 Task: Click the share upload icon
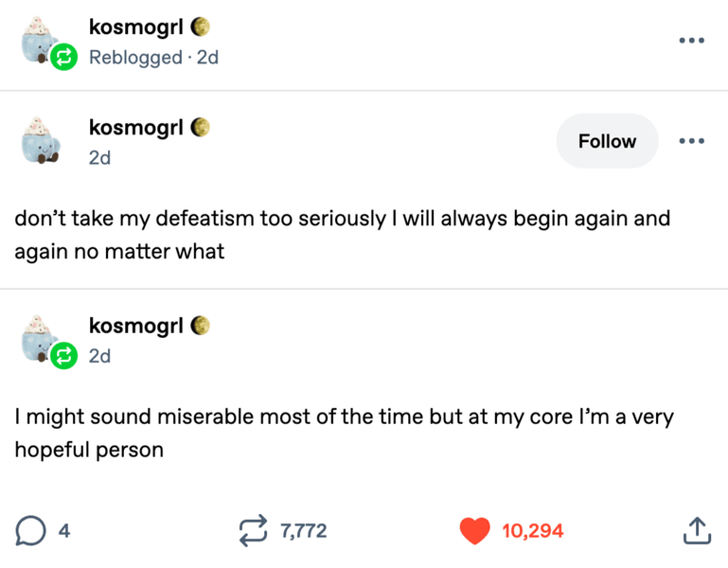696,531
